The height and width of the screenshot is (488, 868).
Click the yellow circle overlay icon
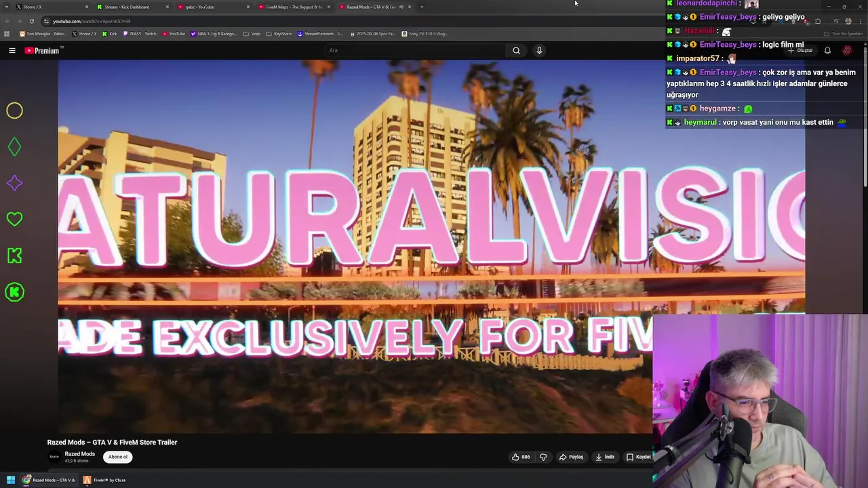click(x=14, y=110)
